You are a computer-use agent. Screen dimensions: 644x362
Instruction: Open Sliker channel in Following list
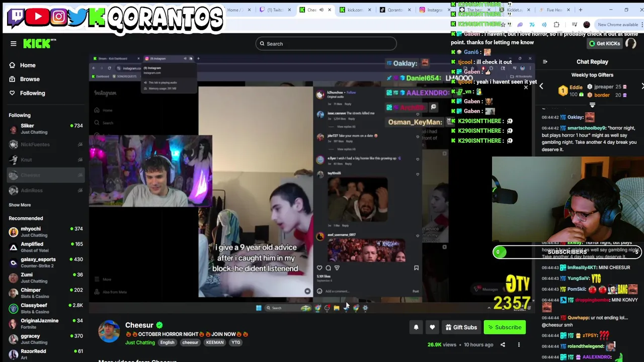[x=45, y=129]
